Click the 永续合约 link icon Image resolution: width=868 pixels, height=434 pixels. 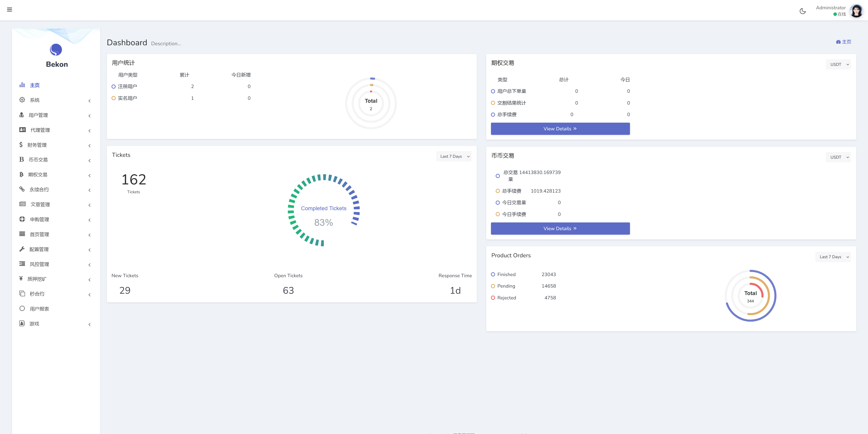click(x=22, y=189)
